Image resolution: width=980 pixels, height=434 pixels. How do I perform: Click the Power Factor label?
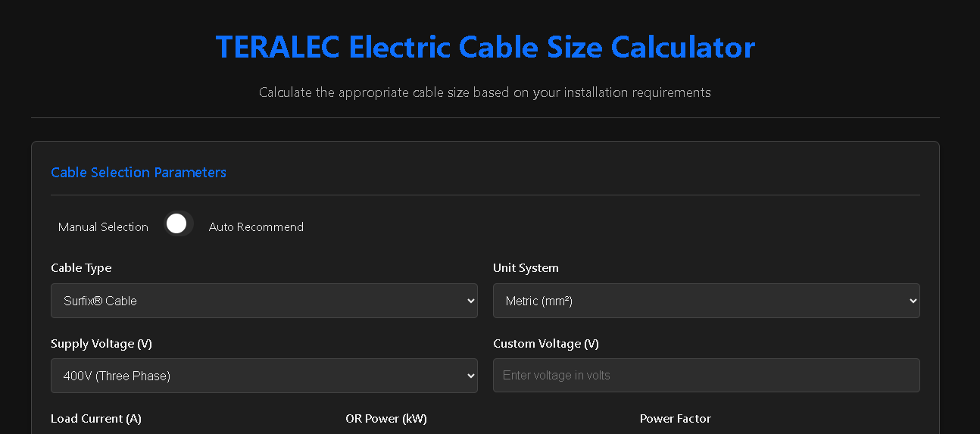[x=676, y=419]
